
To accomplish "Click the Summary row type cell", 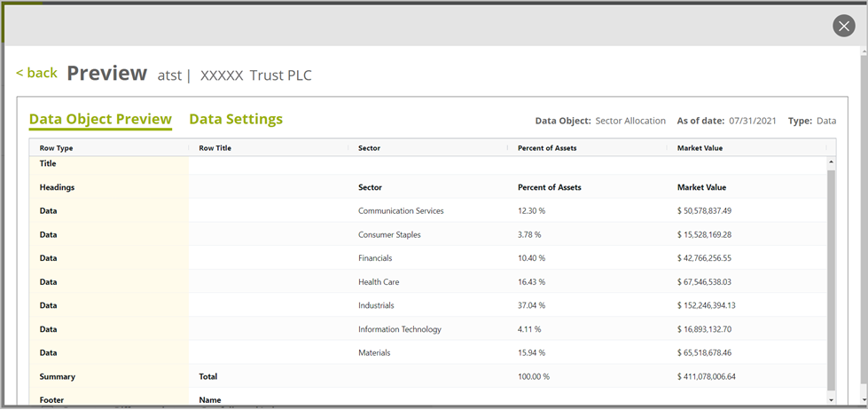I will coord(57,376).
